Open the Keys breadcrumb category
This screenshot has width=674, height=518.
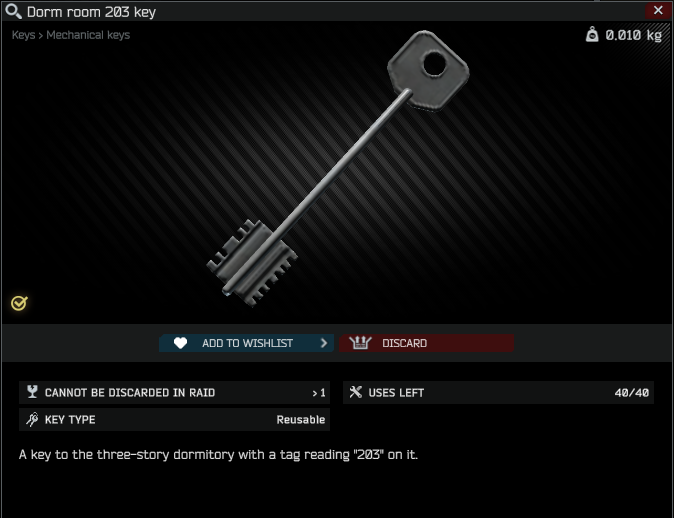click(23, 35)
